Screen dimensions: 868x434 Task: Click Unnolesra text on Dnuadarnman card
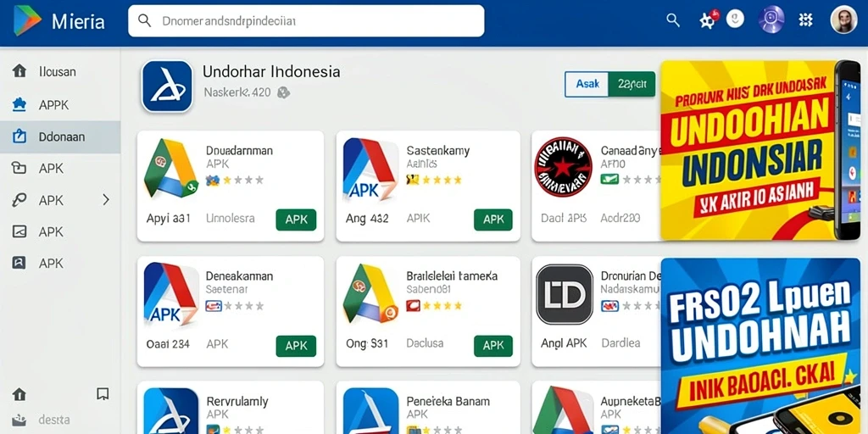(x=231, y=219)
